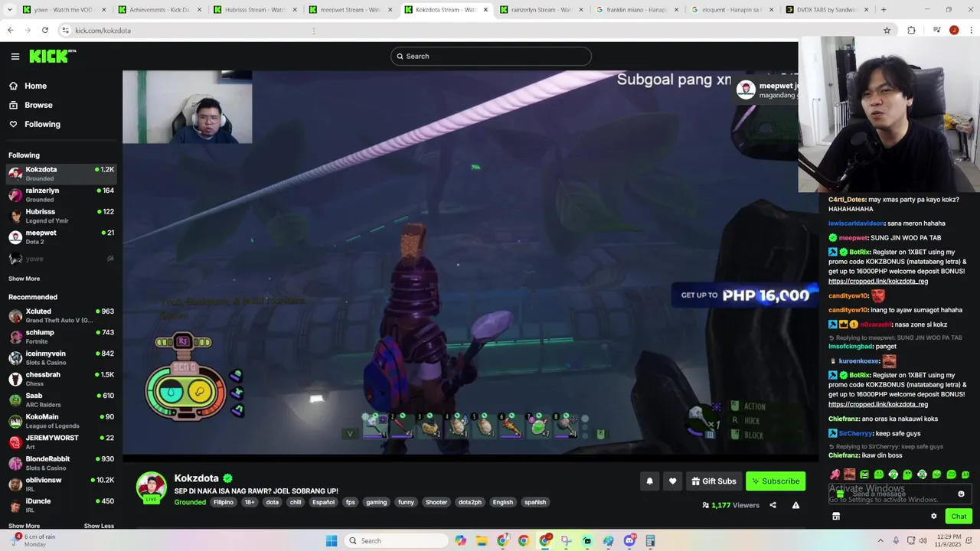Pick the pink emote in quick bar
The height and width of the screenshot is (551, 980).
[835, 474]
